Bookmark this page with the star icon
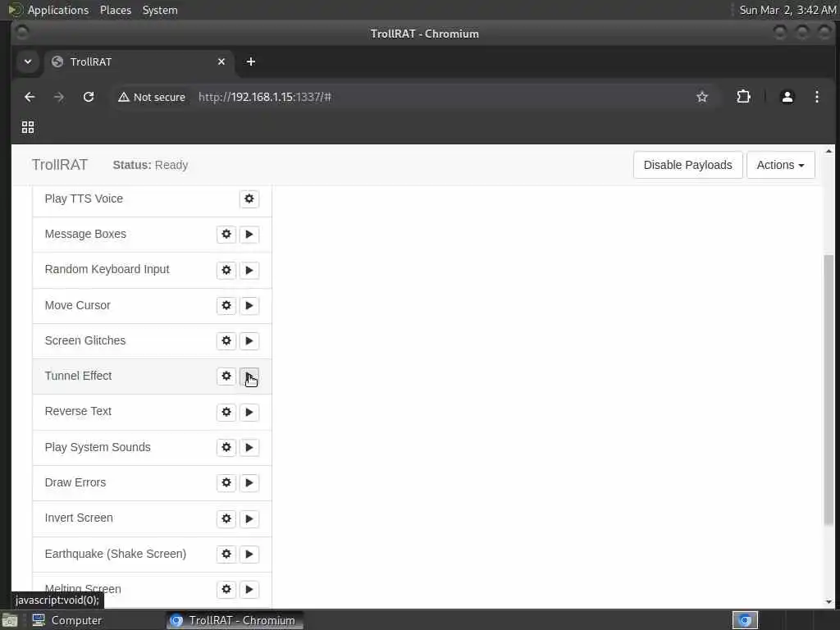Viewport: 840px width, 630px height. (702, 97)
